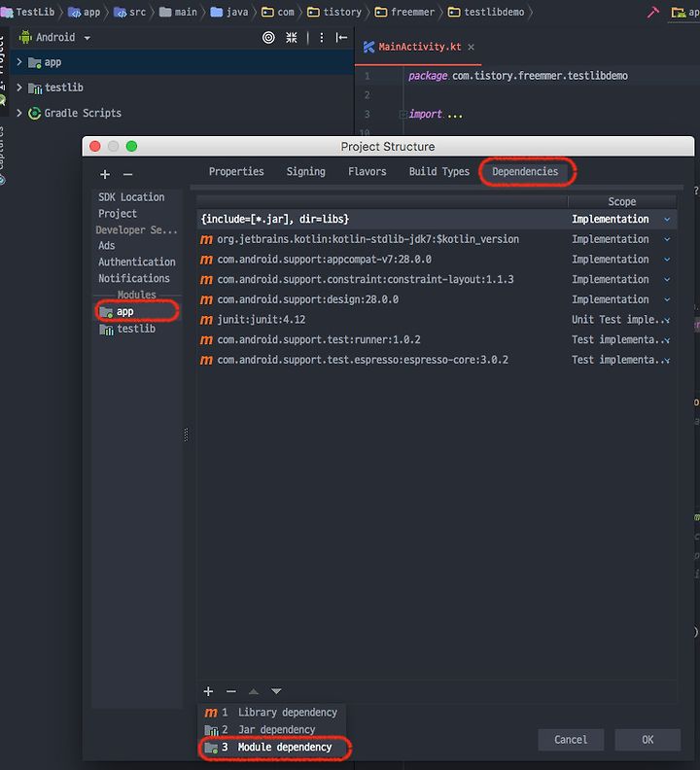
Task: Click the collapse all icon in Project panel
Action: pos(292,37)
